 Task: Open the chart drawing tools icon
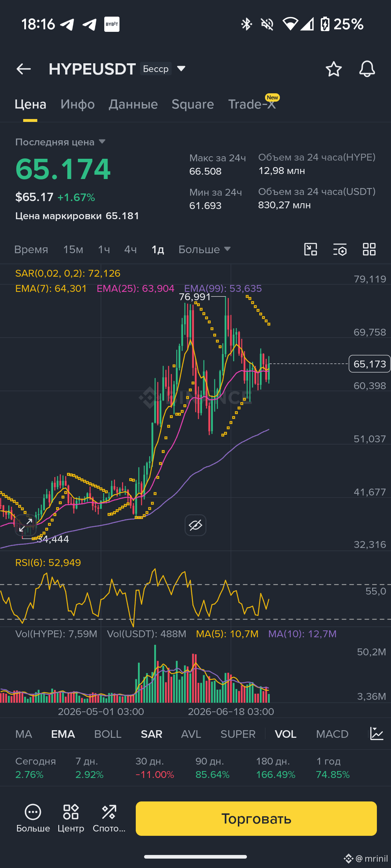point(311,249)
